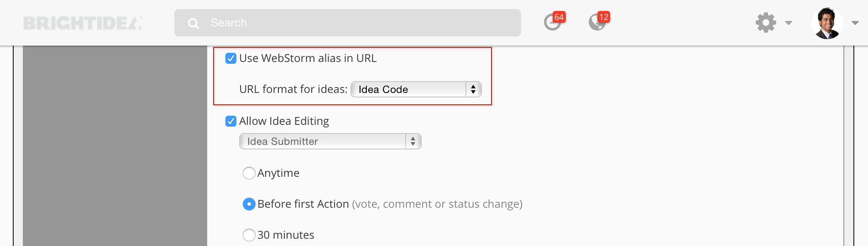Open the globe notifications icon showing 12
868x246 pixels.
(597, 22)
